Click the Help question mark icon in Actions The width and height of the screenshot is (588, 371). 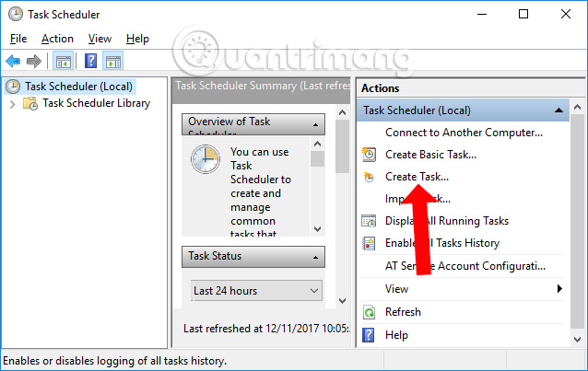[x=369, y=335]
